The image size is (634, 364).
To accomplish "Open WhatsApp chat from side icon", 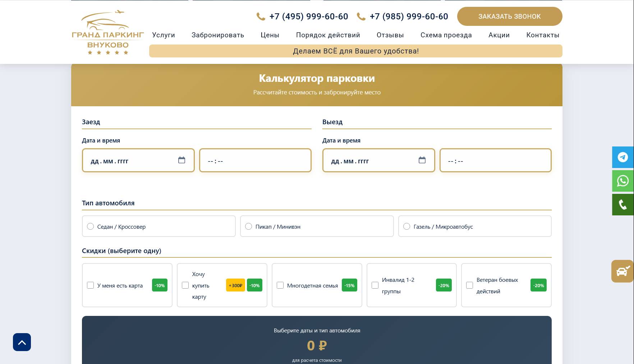I will point(623,181).
